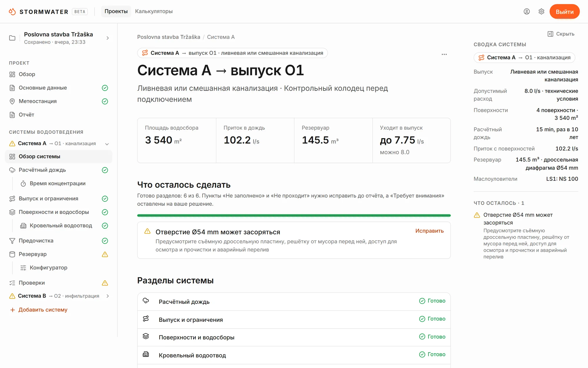The width and height of the screenshot is (588, 368).
Task: Click Готово status on Расчётный дождь row
Action: click(432, 301)
